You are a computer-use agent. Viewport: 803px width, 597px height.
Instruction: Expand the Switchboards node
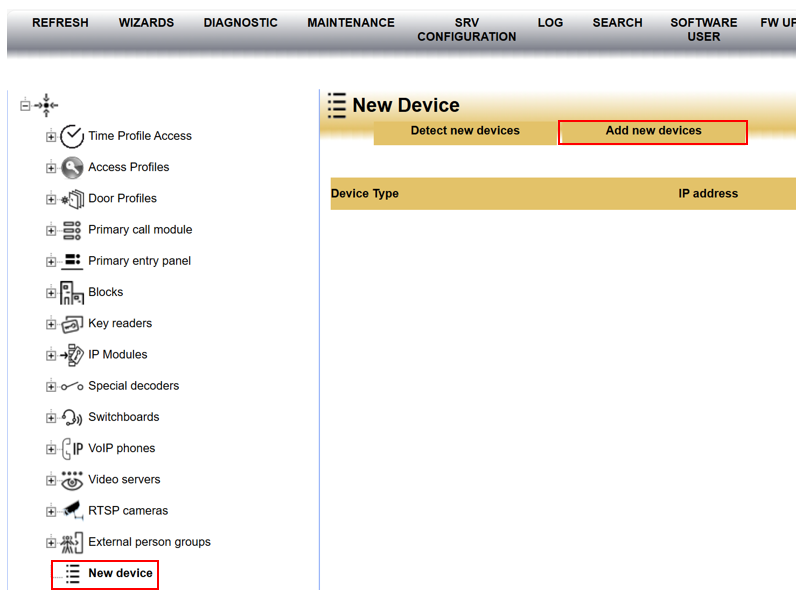coord(51,418)
